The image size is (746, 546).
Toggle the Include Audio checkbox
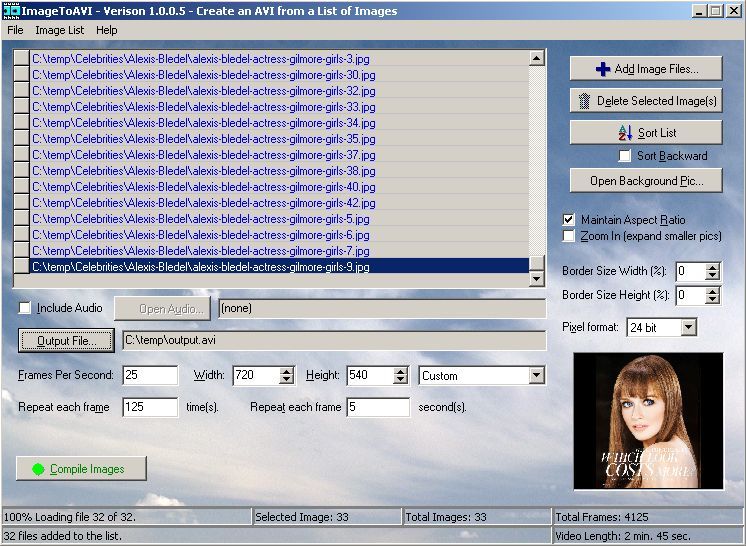coord(25,308)
